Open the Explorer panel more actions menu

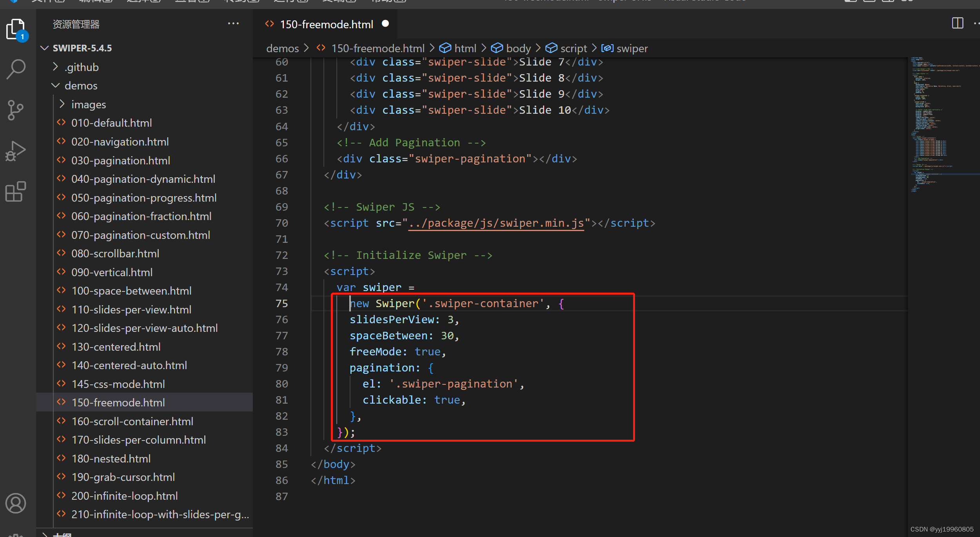pyautogui.click(x=234, y=24)
